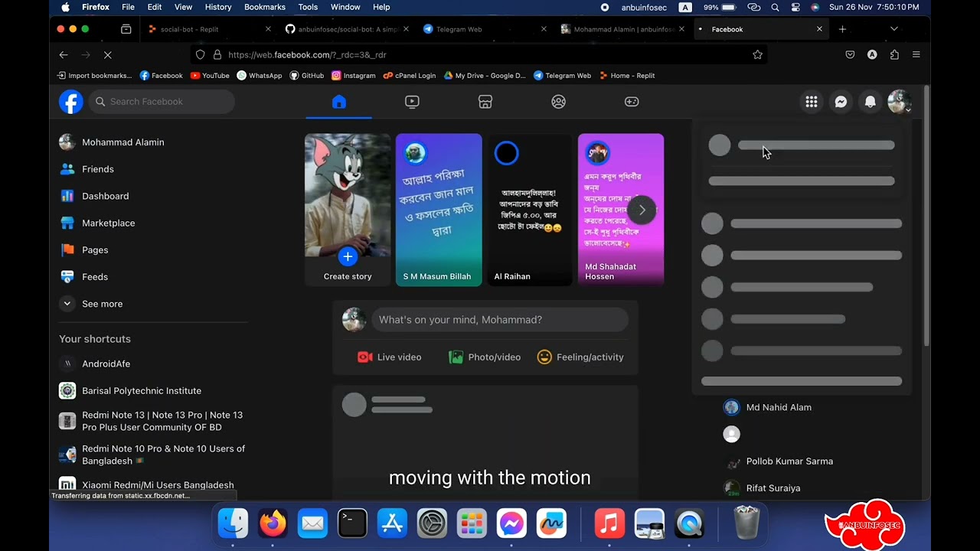
Task: Click the Save to Pocket icon in toolbar
Action: point(850,55)
